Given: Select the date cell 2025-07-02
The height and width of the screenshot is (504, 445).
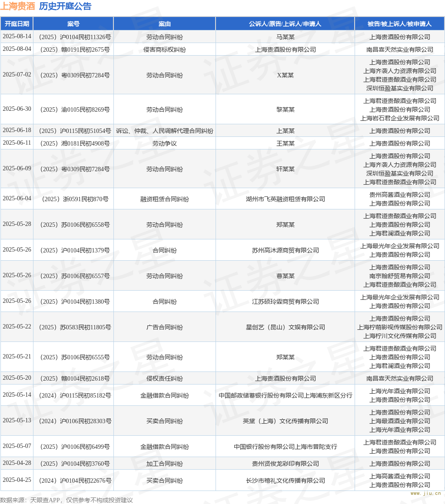Looking at the screenshot, I should point(17,75).
